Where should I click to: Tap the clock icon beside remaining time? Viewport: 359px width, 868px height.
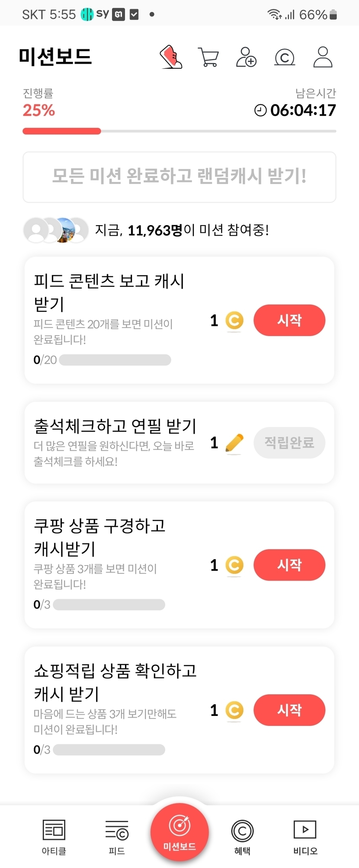point(260,111)
